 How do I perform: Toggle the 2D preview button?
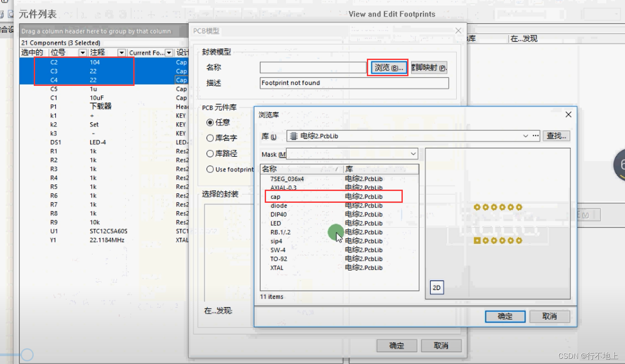click(x=437, y=288)
